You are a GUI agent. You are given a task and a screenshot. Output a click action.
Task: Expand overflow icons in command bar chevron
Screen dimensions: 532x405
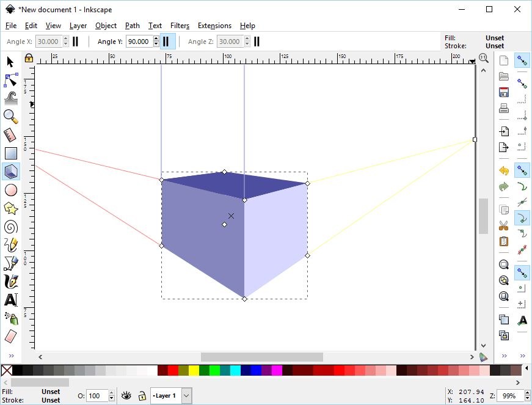pos(503,355)
